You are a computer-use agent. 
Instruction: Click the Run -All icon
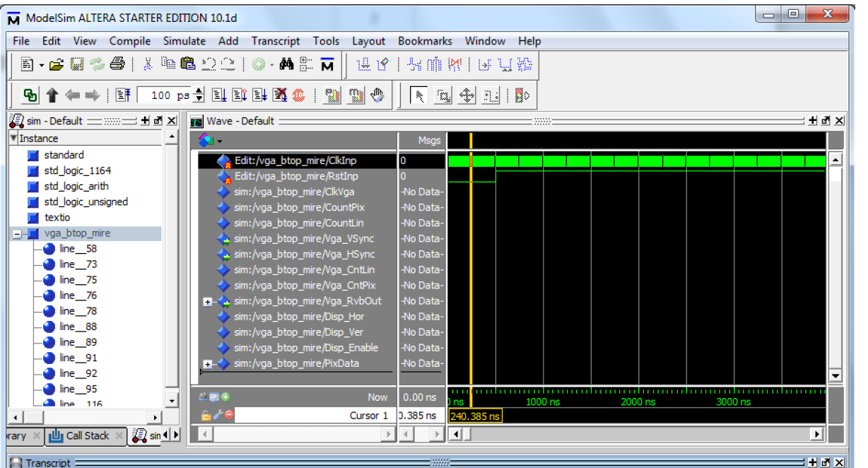coord(259,95)
